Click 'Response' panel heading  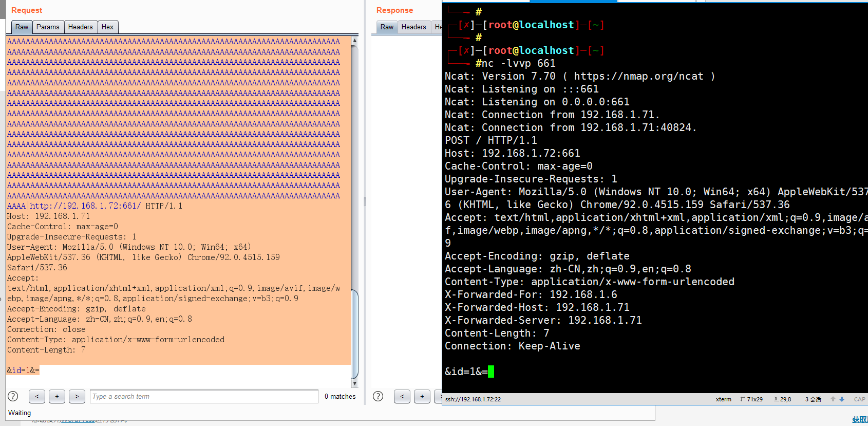[x=394, y=10]
